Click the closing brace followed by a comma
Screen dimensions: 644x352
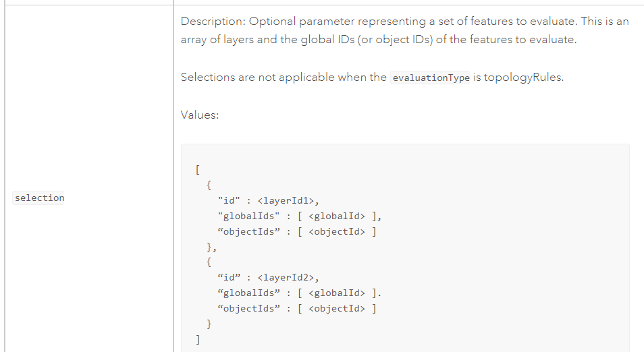[211, 247]
